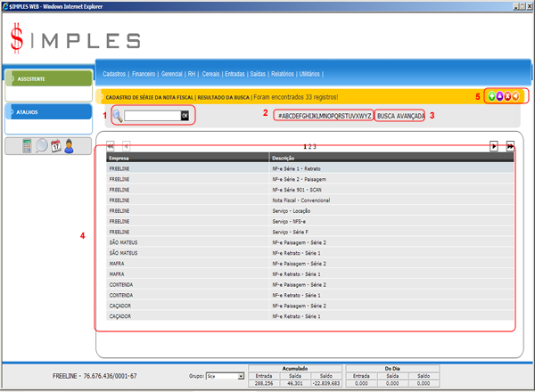535x392 pixels.
Task: Jump to last results page
Action: pos(510,144)
